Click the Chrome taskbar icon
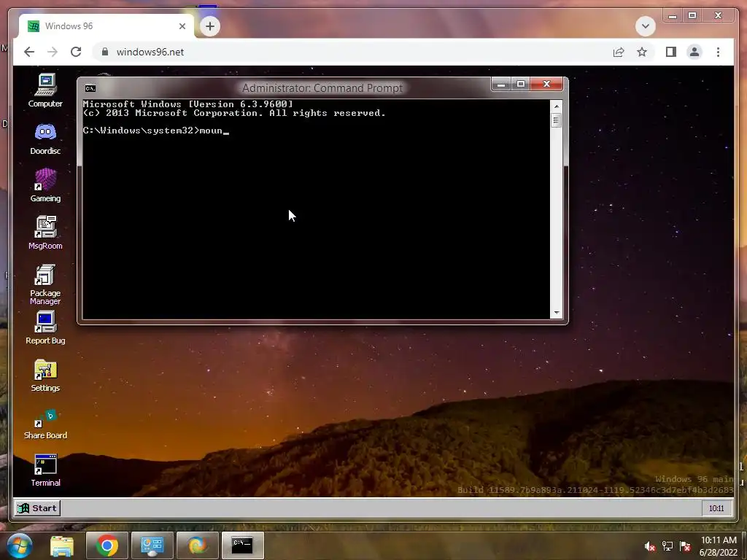 coord(107,545)
